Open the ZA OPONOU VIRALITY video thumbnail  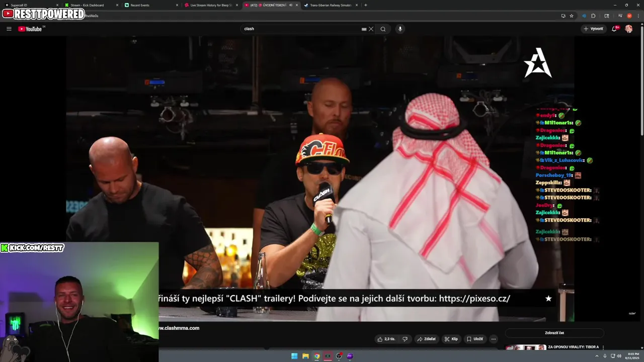coord(526,347)
